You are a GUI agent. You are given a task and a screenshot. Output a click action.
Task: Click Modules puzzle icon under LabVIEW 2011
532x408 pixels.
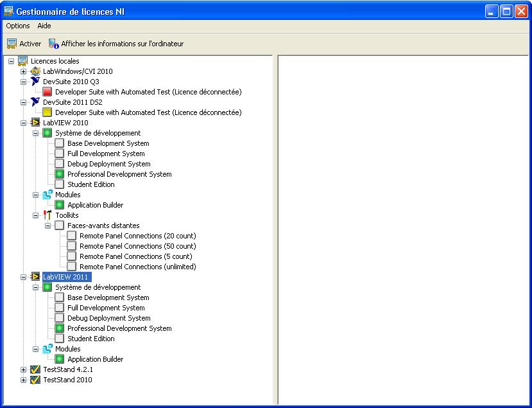[x=47, y=349]
